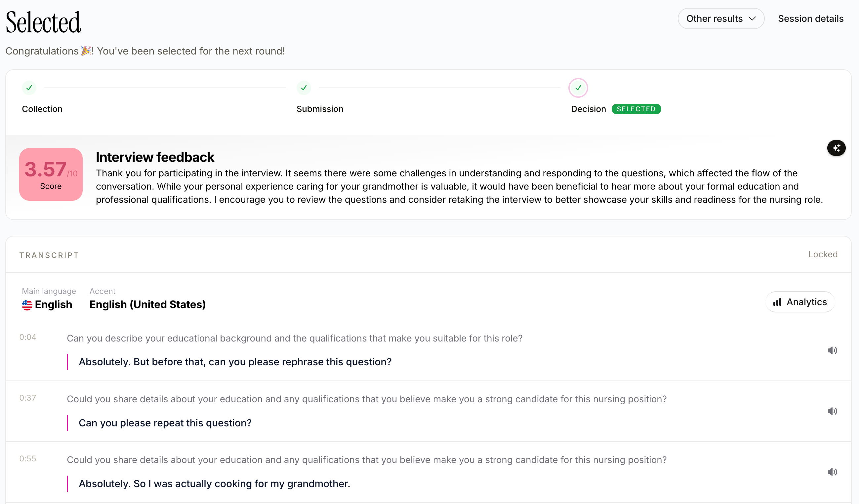
Task: Select the rephrase this question answer
Action: click(x=235, y=362)
